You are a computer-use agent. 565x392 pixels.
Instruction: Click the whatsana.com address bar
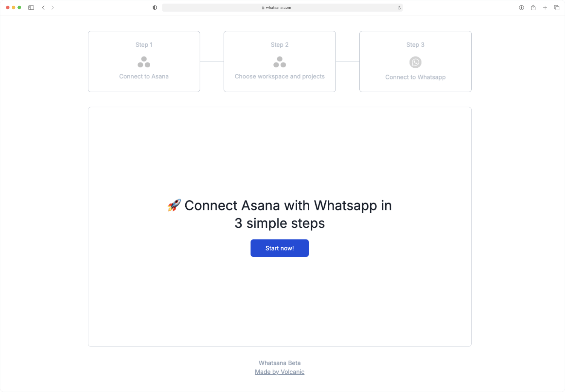coord(282,8)
